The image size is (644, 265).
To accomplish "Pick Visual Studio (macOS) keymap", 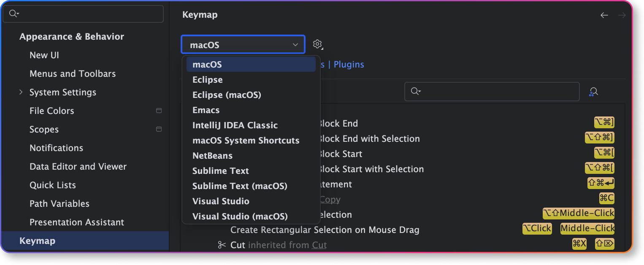I will click(x=251, y=216).
